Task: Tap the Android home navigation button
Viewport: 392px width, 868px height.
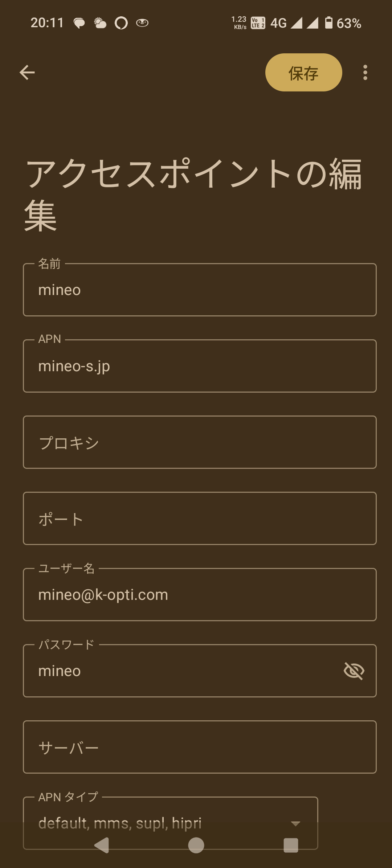Action: click(x=196, y=846)
